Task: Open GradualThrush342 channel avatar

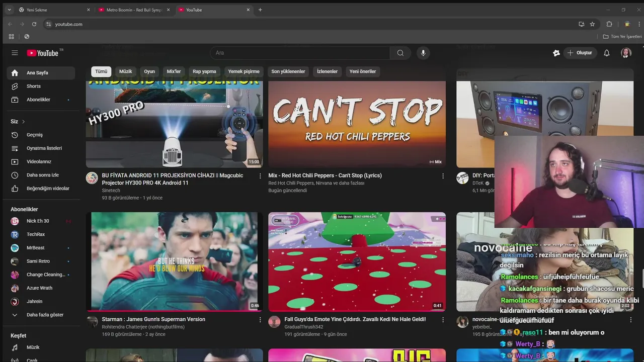Action: (x=274, y=322)
